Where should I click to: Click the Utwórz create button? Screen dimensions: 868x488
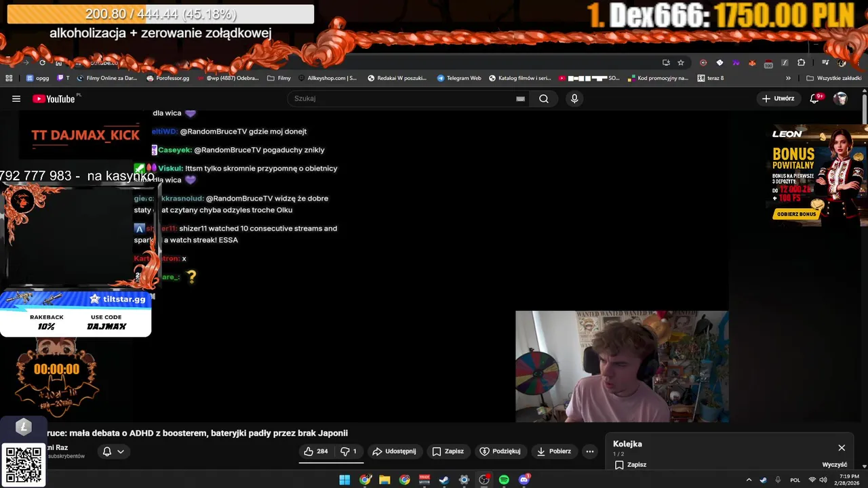pos(778,99)
